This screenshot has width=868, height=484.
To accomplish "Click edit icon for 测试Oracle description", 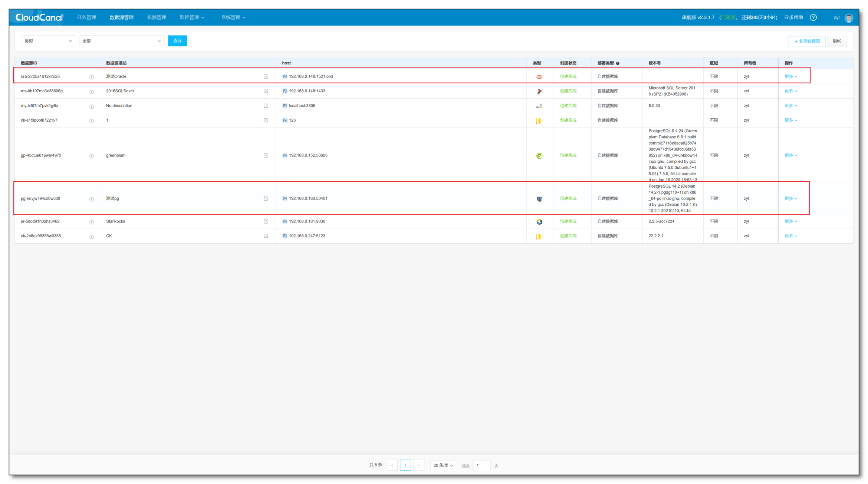I will (x=266, y=76).
